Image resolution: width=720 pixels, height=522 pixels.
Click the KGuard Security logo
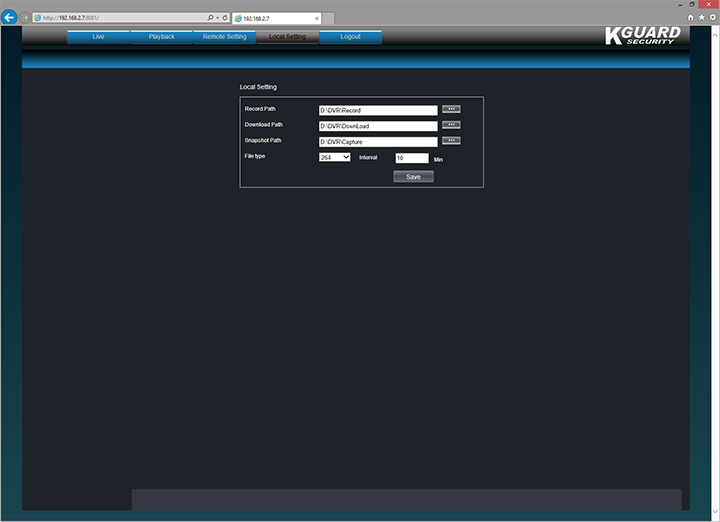coord(643,36)
